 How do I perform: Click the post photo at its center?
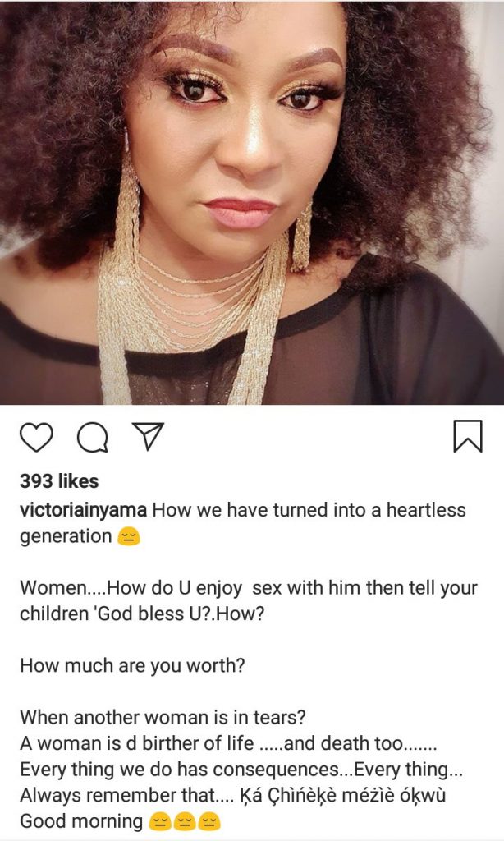(x=252, y=202)
